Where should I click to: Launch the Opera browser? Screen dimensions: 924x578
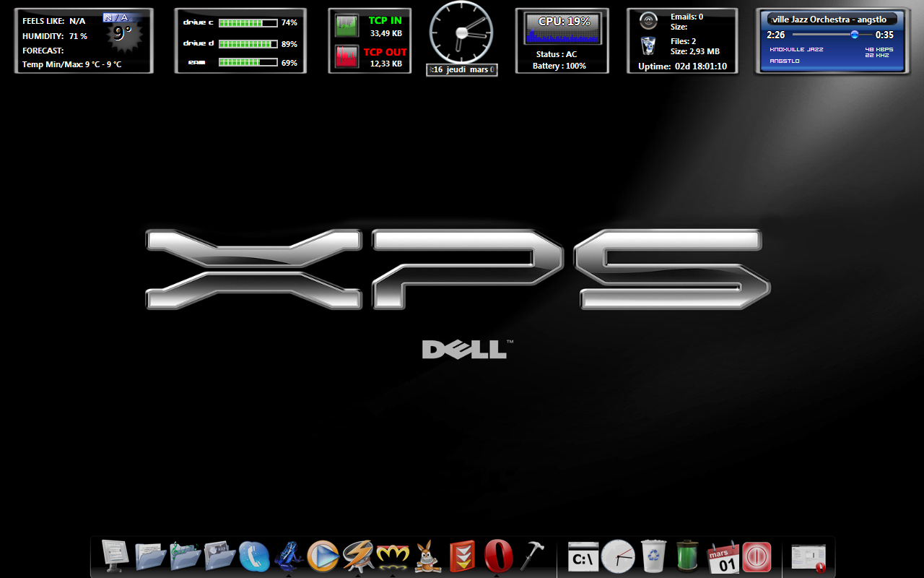[498, 557]
